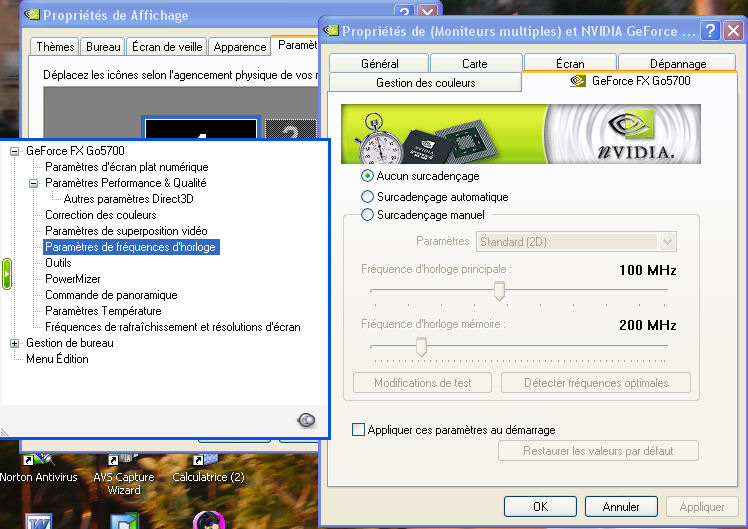Select Autres paramètres Direct3D
The width and height of the screenshot is (748, 529).
[128, 199]
